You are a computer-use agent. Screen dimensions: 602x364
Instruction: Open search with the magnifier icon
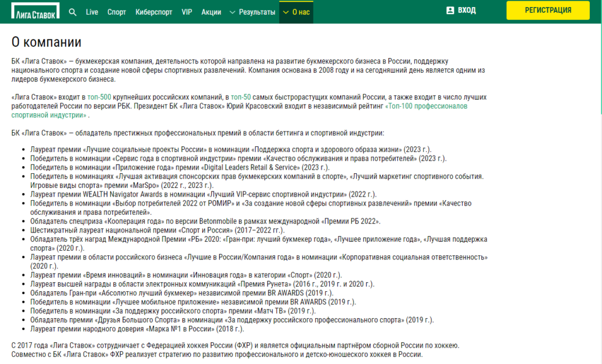(x=72, y=12)
